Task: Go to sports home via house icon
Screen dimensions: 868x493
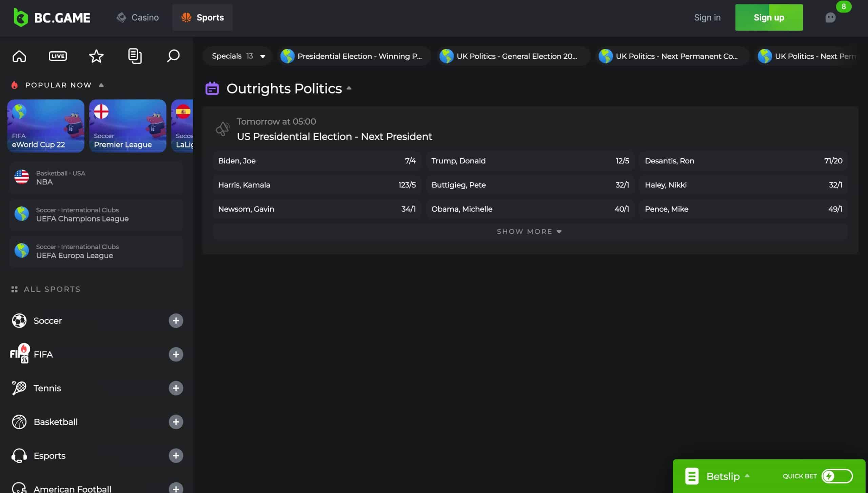Action: [x=19, y=56]
